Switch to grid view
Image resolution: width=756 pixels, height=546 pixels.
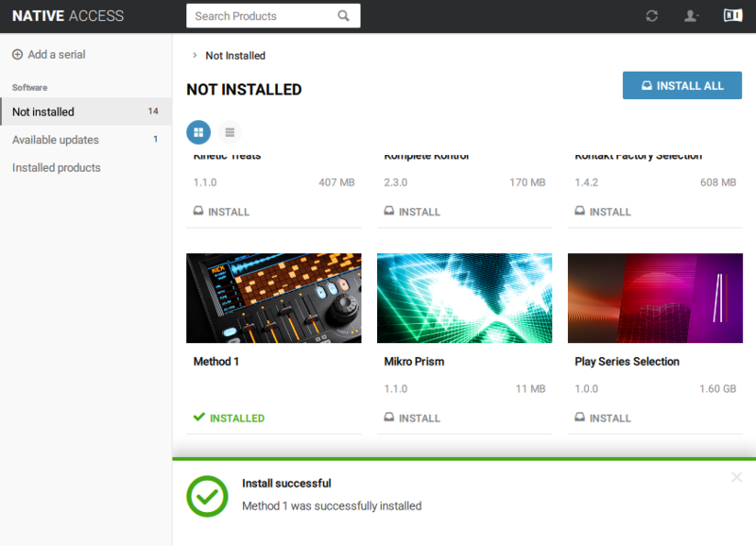[198, 132]
